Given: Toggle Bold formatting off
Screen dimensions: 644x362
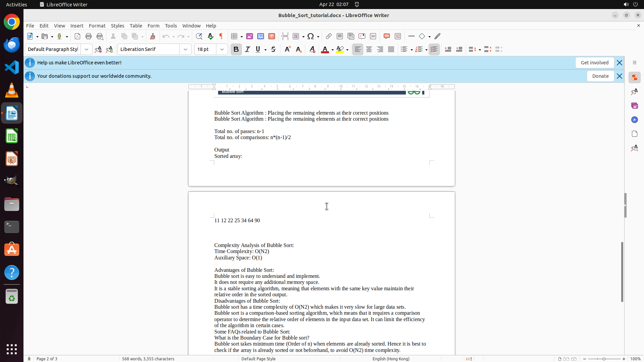Looking at the screenshot, I should pyautogui.click(x=236, y=49).
